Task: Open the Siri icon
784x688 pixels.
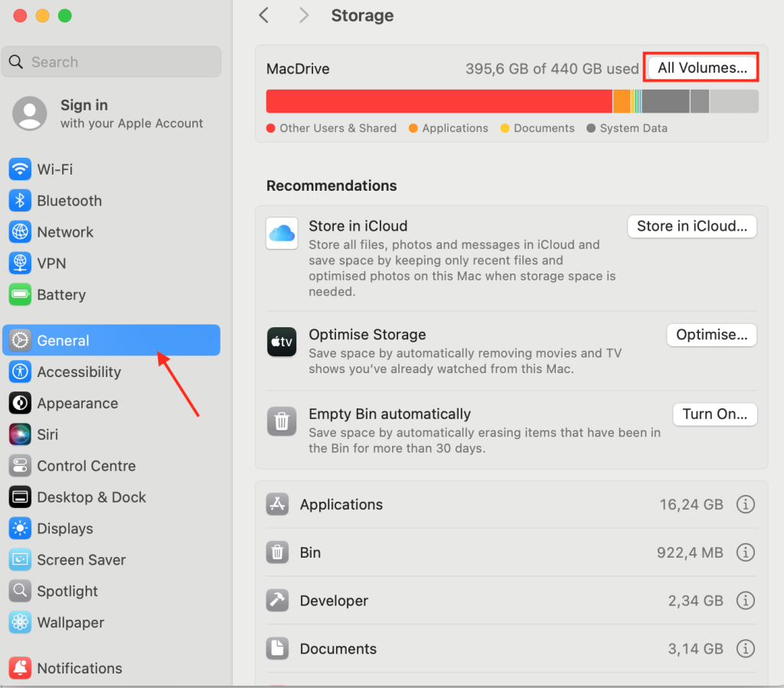Action: point(20,434)
